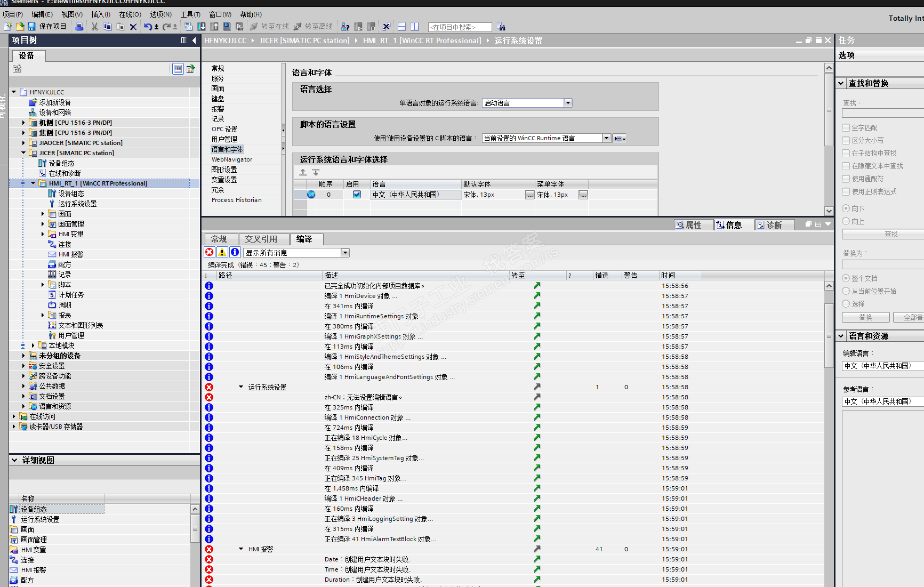
Task: Check the 区分大小写 checkbox
Action: pyautogui.click(x=846, y=140)
